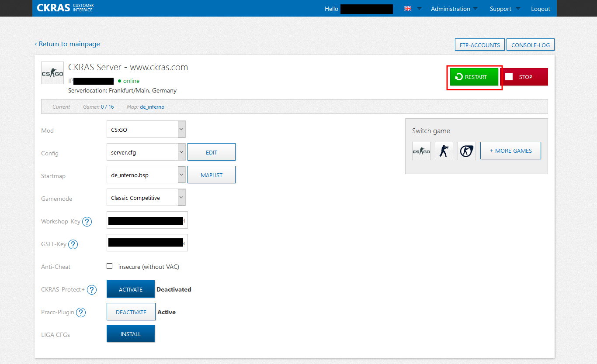Click the gamer count 0 / 16
The height and width of the screenshot is (364, 597).
point(107,107)
